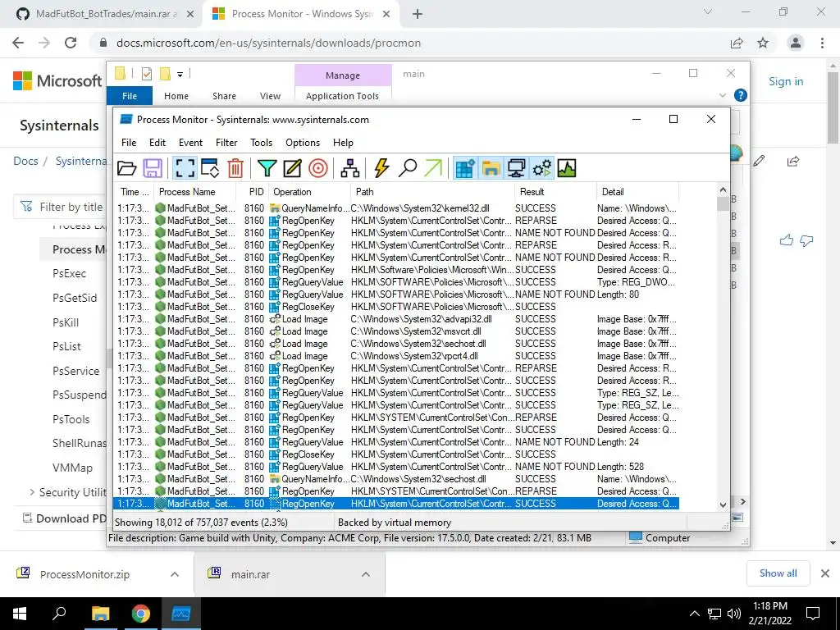Toggle Show Registry Activity icon

[x=465, y=168]
